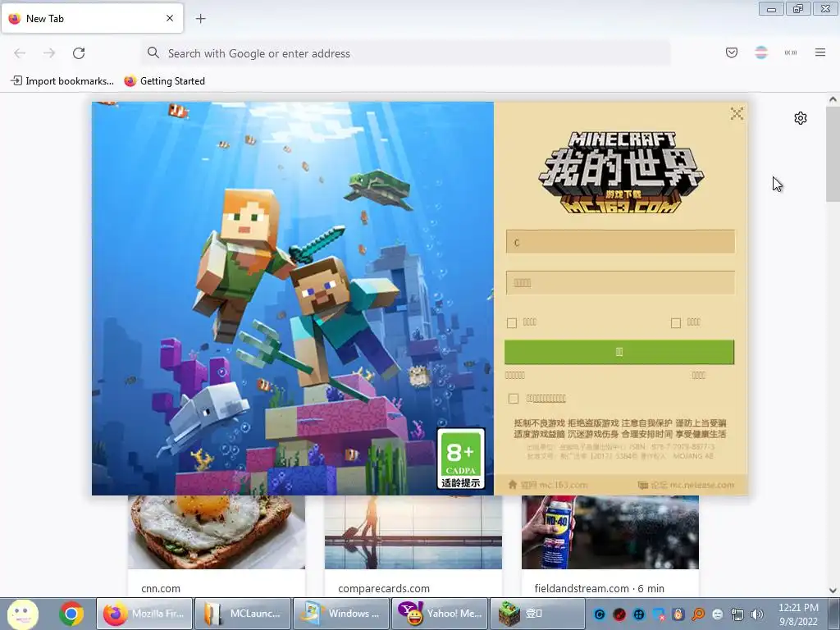Click the red round tray icon
This screenshot has width=840, height=630.
tap(619, 614)
